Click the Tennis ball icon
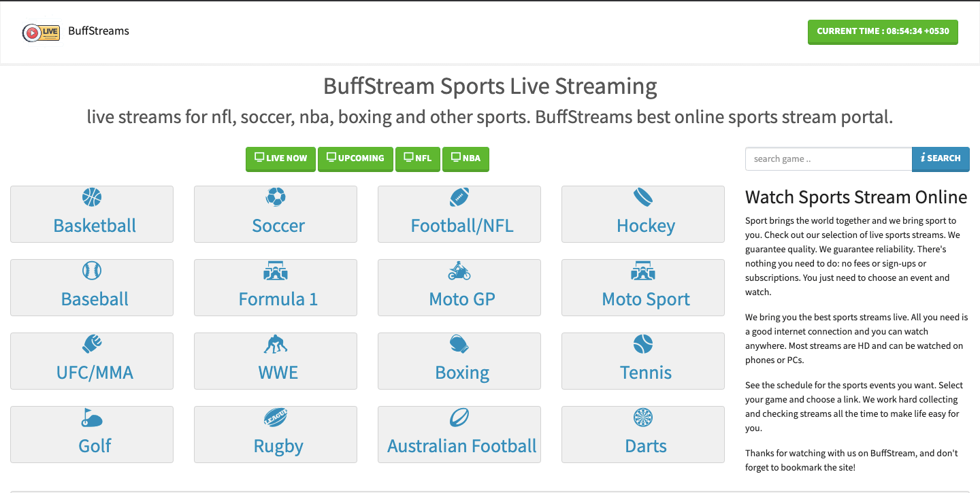Image resolution: width=980 pixels, height=493 pixels. pyautogui.click(x=642, y=344)
